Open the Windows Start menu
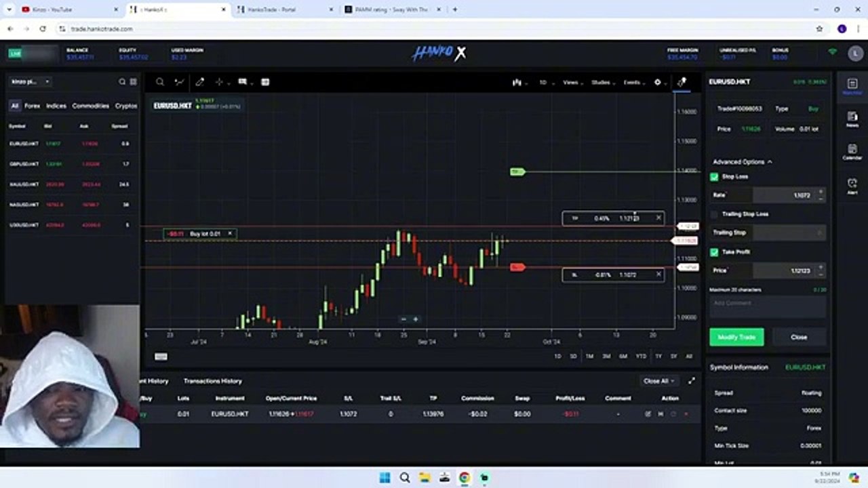868x488 pixels. click(385, 477)
